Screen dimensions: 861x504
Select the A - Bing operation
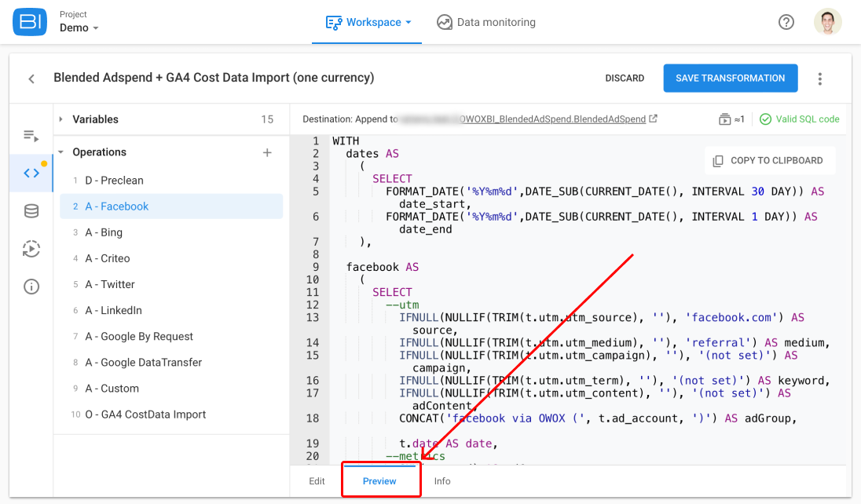171,233
